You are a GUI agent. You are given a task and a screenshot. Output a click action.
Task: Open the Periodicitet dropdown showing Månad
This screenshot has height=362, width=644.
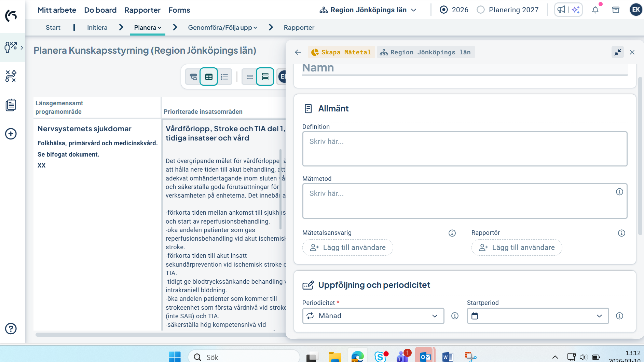(x=373, y=316)
